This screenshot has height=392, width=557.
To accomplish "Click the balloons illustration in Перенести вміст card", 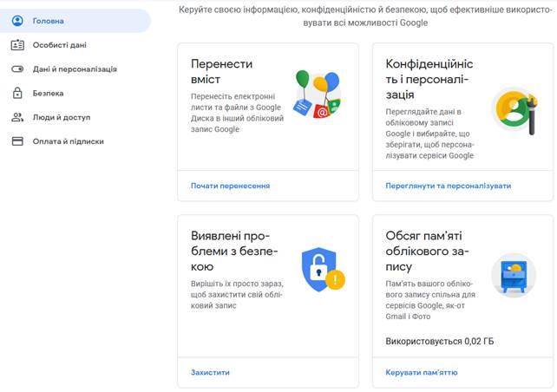I will (x=318, y=95).
